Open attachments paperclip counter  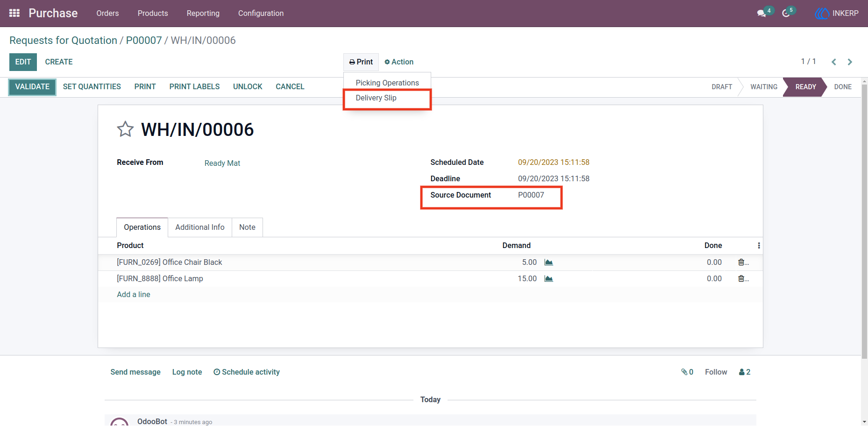[687, 372]
